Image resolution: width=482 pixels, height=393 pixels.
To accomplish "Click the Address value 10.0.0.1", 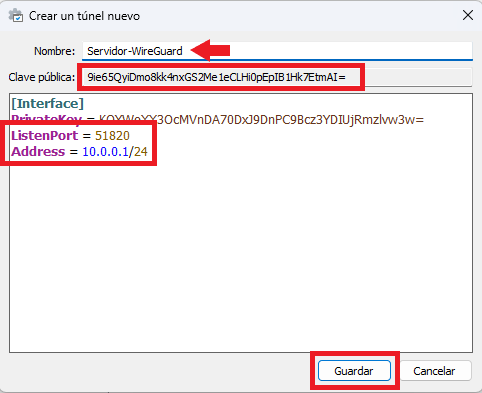I will point(105,152).
